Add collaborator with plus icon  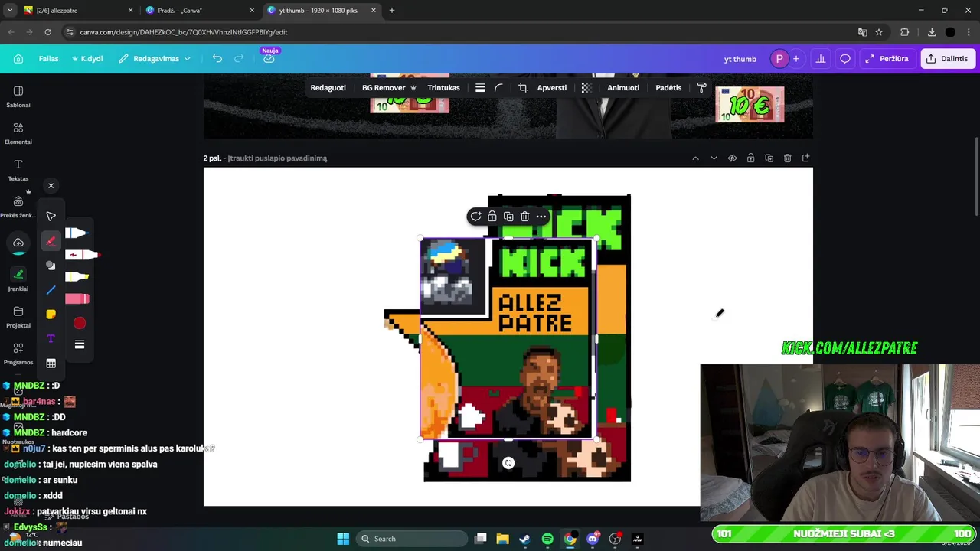click(796, 59)
